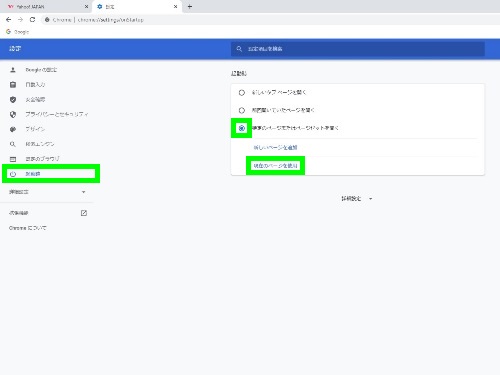Image resolution: width=500 pixels, height=375 pixels.
Task: Select プライバシーとセキュリティ sidebar entry text
Action: (57, 114)
